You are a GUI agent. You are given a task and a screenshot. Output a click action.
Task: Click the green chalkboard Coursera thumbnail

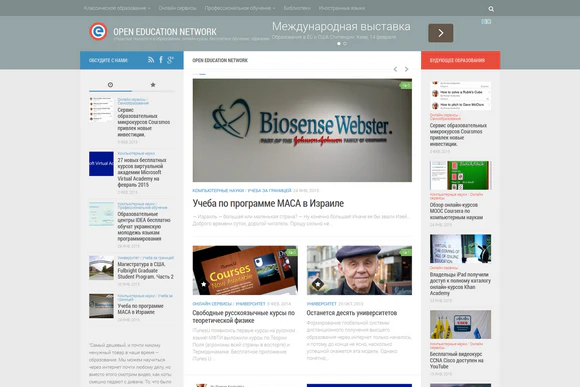click(461, 175)
